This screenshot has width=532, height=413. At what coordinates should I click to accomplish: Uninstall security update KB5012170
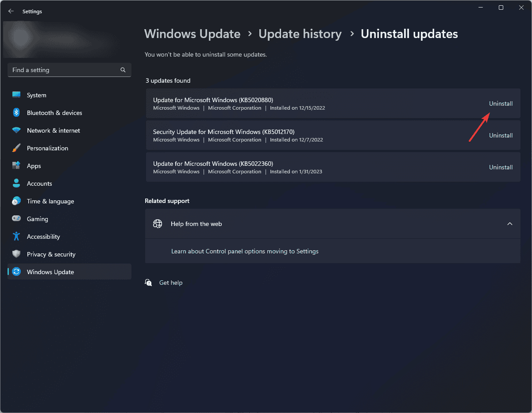click(501, 135)
